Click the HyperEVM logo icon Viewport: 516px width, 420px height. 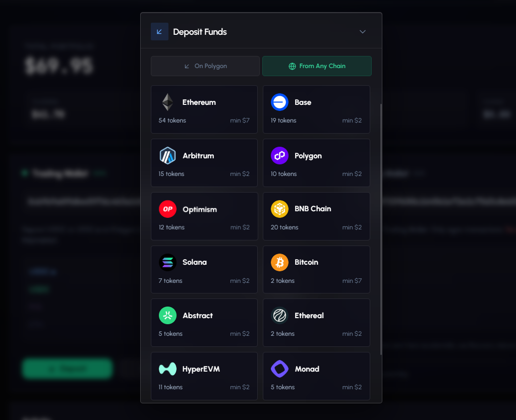(167, 369)
